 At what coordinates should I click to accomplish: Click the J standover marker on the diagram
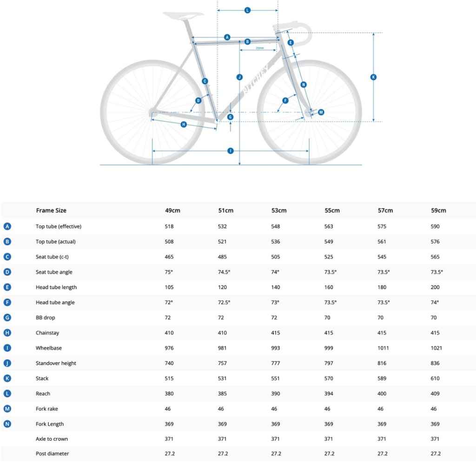click(x=239, y=77)
